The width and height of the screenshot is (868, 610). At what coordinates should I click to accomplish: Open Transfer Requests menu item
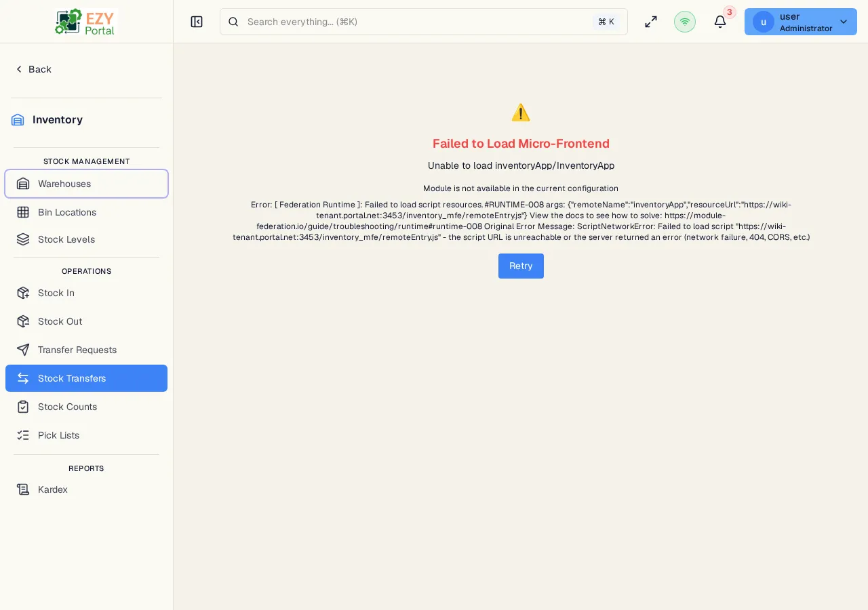pyautogui.click(x=86, y=350)
